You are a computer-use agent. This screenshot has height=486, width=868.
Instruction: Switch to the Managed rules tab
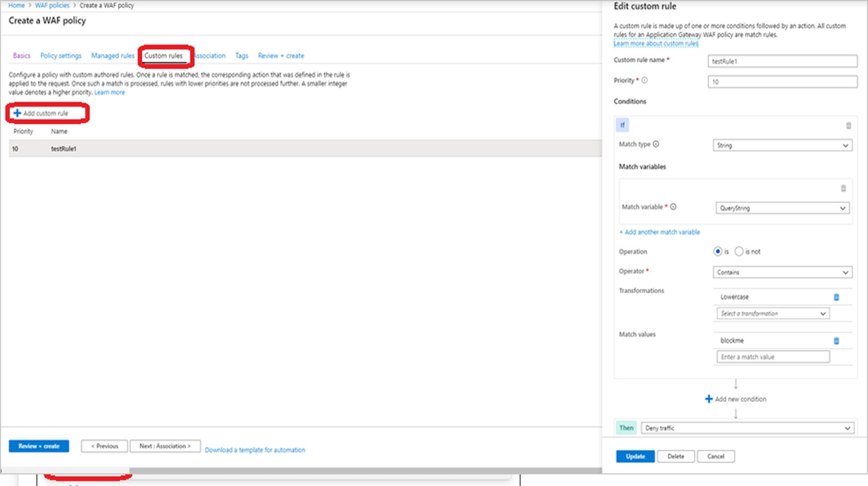point(112,56)
